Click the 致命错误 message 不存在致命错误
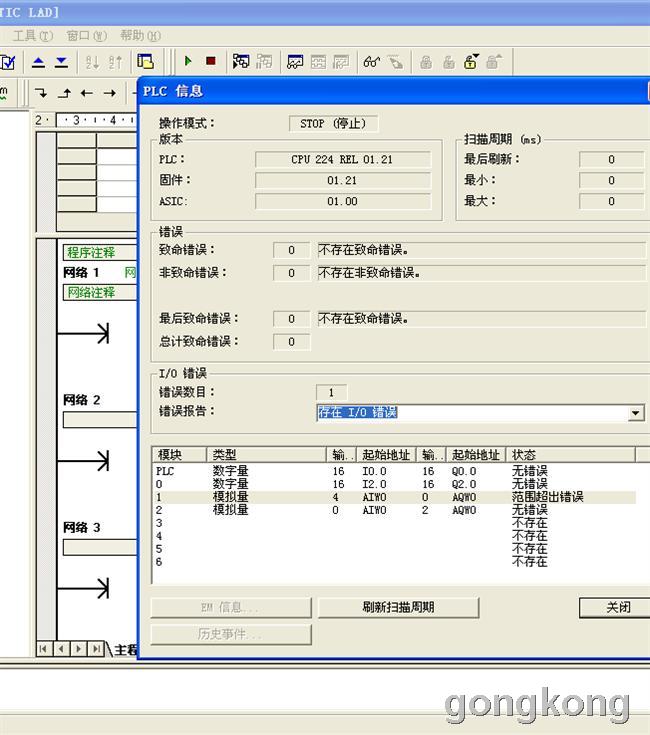 click(481, 250)
